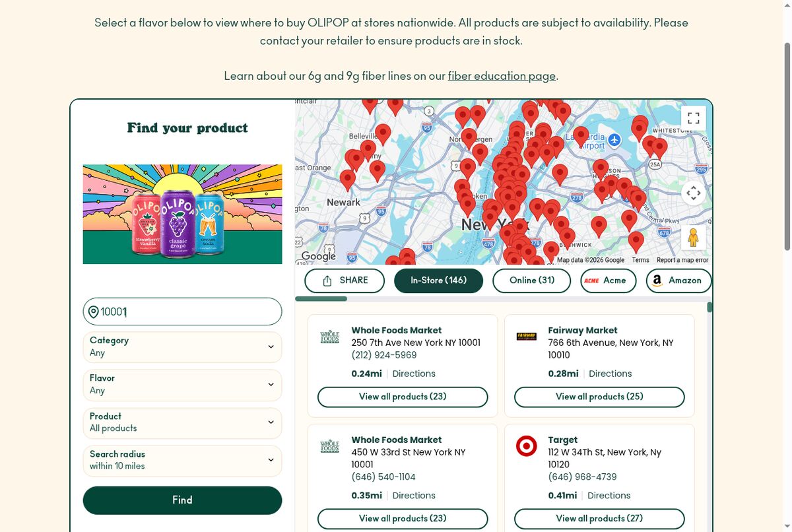The image size is (792, 532).
Task: Click the Amazon logo icon
Action: [657, 281]
